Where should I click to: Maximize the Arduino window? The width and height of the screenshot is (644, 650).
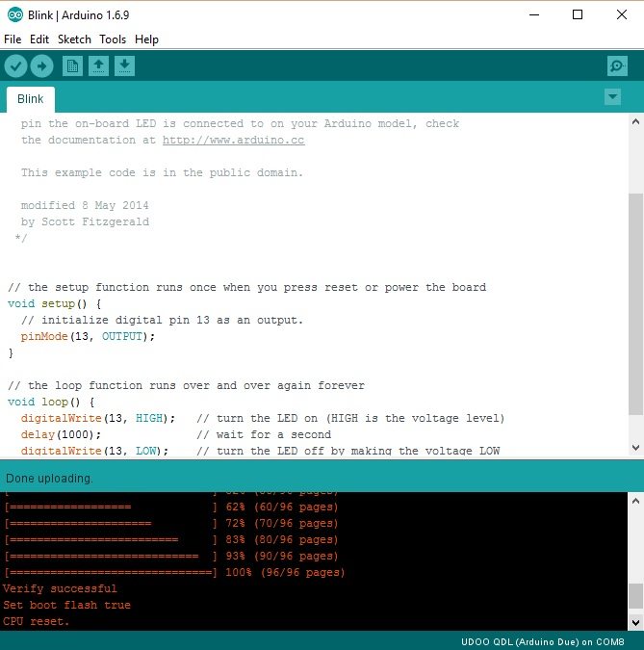pyautogui.click(x=578, y=14)
